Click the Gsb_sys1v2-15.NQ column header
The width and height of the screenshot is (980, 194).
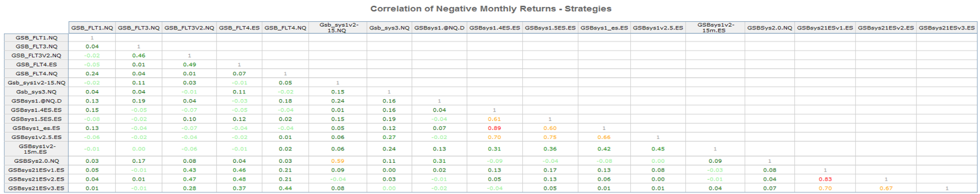click(337, 28)
